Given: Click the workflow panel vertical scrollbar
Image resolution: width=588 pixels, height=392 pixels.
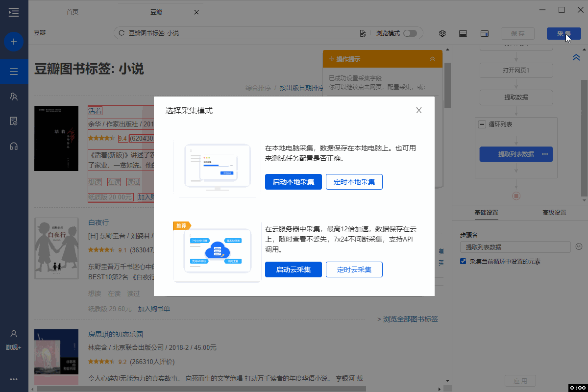Looking at the screenshot, I should [x=584, y=137].
